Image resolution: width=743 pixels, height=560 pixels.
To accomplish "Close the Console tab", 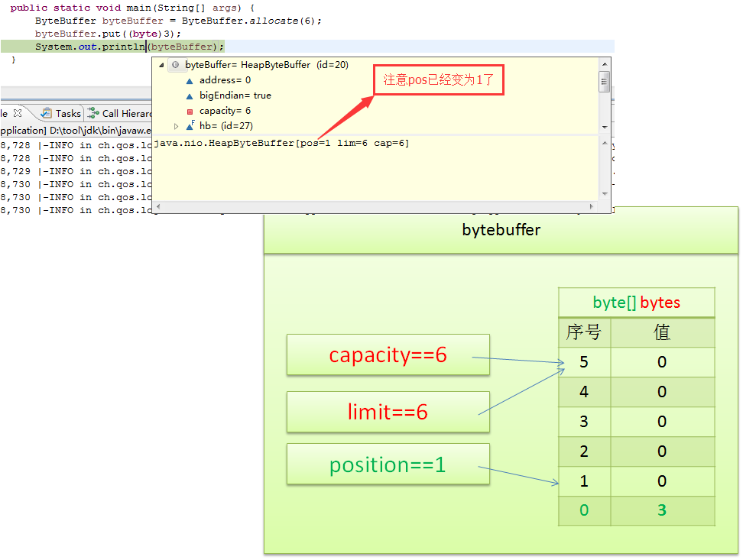I will 18,113.
